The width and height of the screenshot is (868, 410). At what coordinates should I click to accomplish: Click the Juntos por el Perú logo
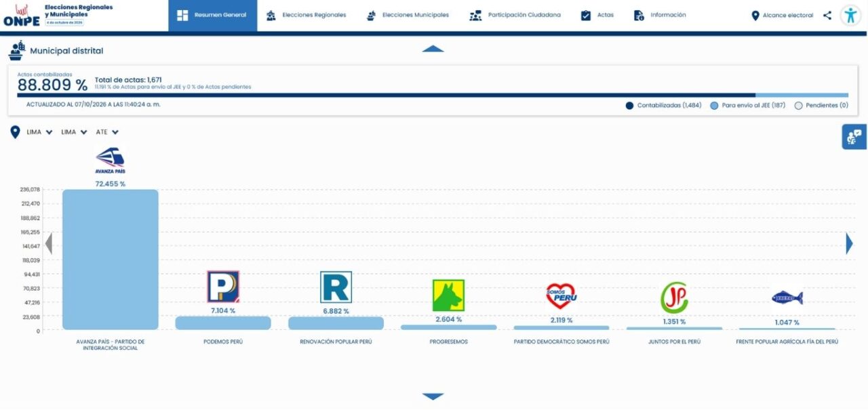(x=674, y=298)
